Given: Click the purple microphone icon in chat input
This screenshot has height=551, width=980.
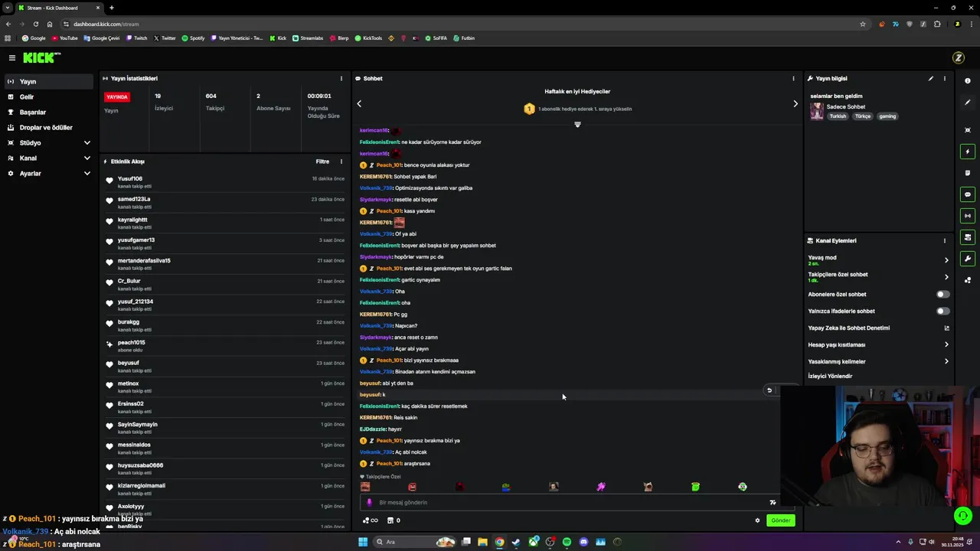Looking at the screenshot, I should tap(370, 502).
